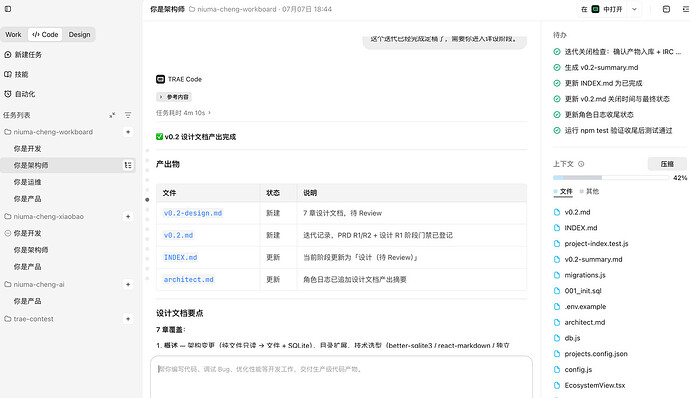Collapse all in task list icon
The image size is (690, 398).
point(112,115)
